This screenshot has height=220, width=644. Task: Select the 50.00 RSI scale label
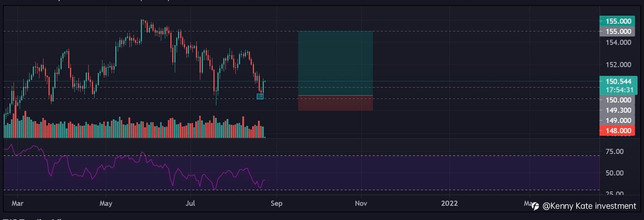tap(614, 173)
